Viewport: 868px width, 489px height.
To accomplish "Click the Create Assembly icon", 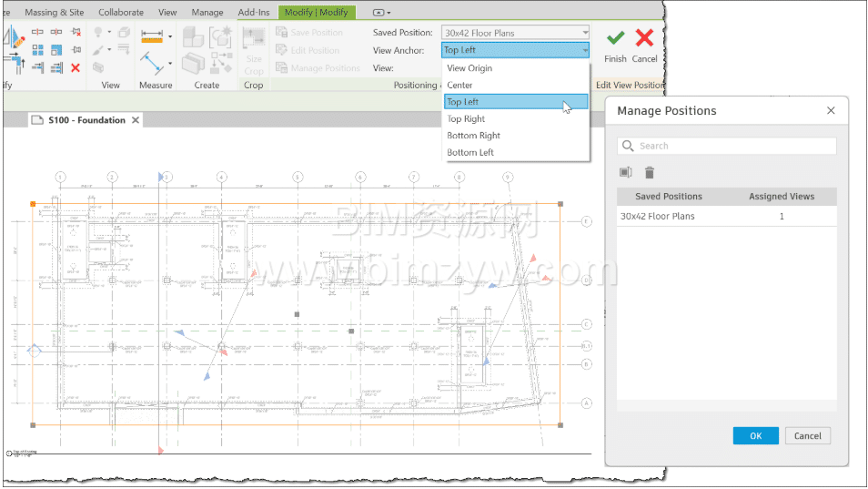I will tap(192, 37).
